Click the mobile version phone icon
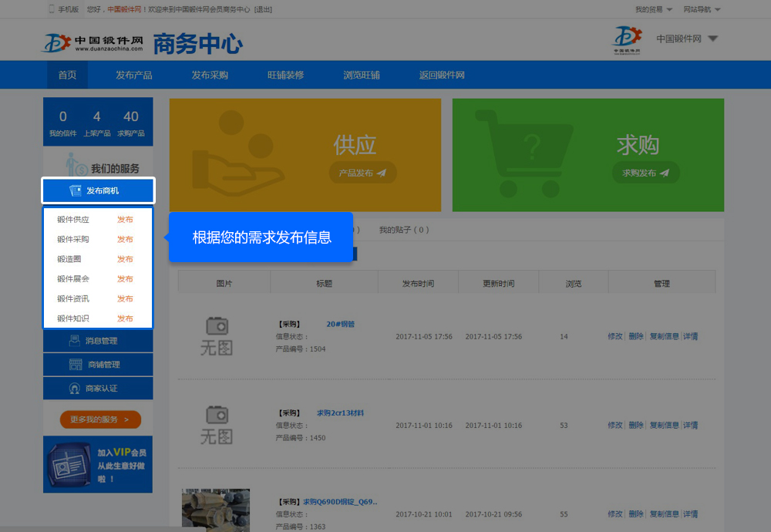Image resolution: width=771 pixels, height=532 pixels. [x=52, y=9]
